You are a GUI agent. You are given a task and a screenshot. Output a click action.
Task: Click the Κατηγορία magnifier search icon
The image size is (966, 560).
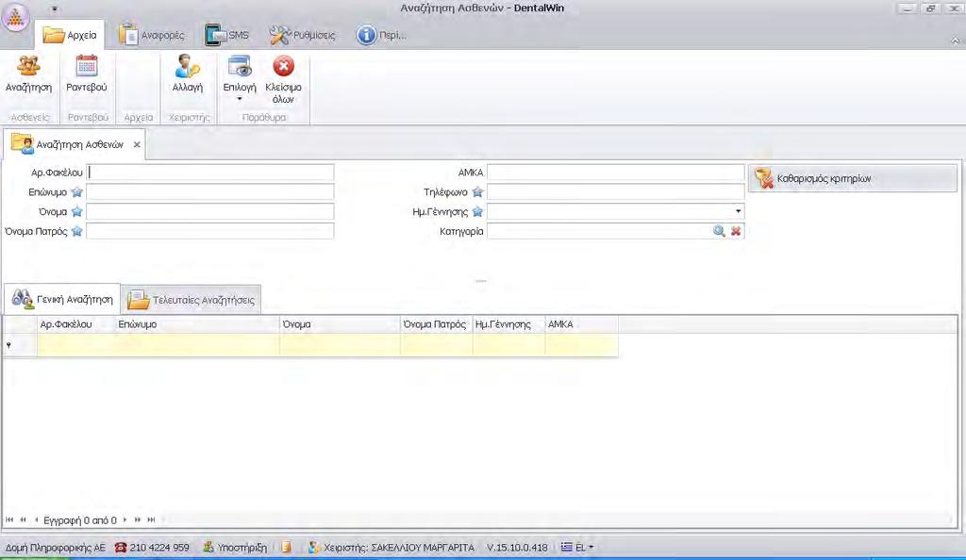[719, 231]
